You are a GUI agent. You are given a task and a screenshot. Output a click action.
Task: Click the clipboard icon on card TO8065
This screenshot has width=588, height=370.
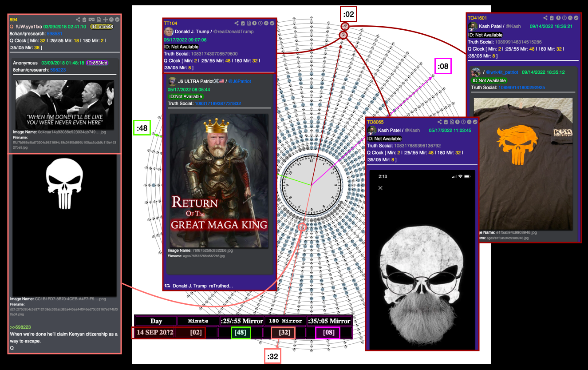coord(446,122)
